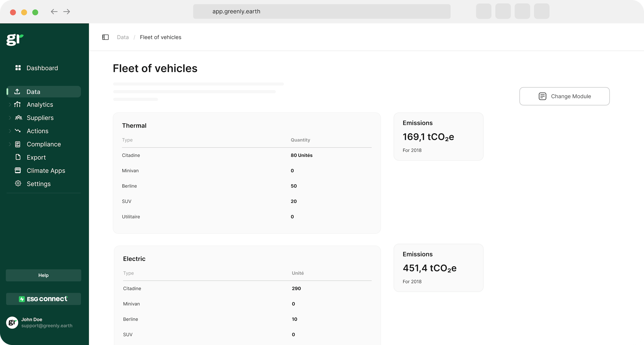Click the Analytics chart icon
Image resolution: width=644 pixels, height=345 pixels.
coord(17,105)
